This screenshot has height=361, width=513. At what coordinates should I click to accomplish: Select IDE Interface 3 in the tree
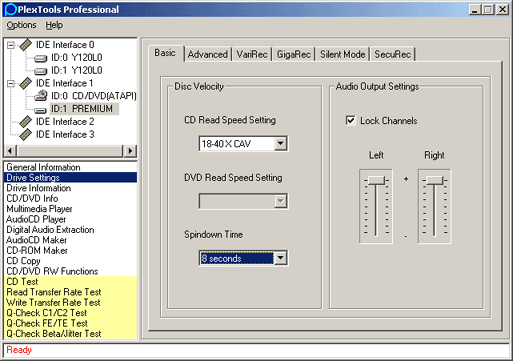point(65,134)
